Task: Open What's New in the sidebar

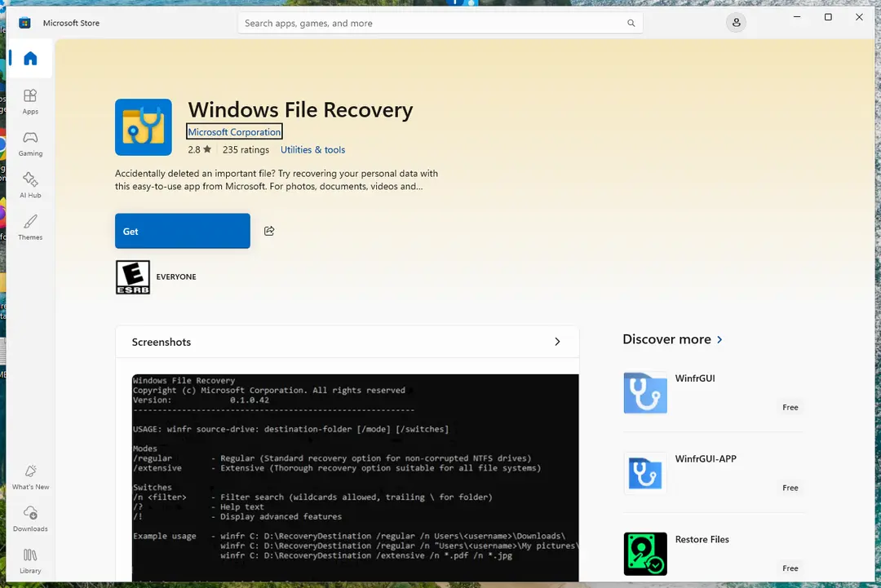Action: [30, 477]
